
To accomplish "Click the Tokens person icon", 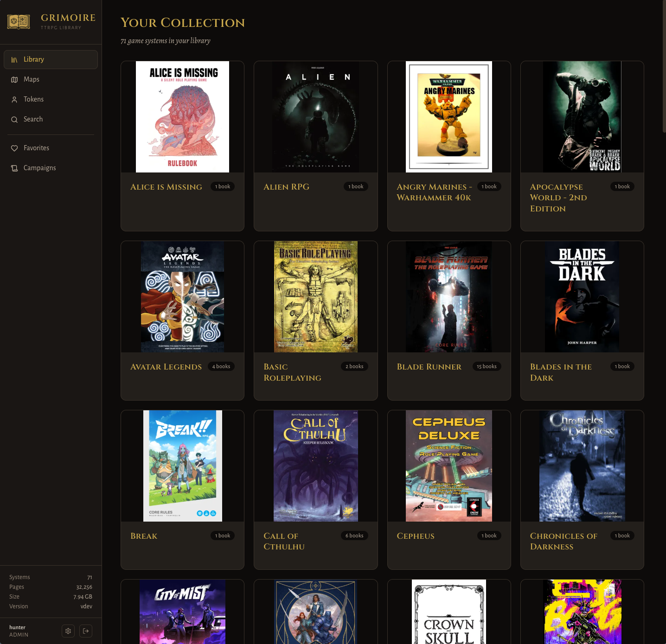I will click(14, 100).
